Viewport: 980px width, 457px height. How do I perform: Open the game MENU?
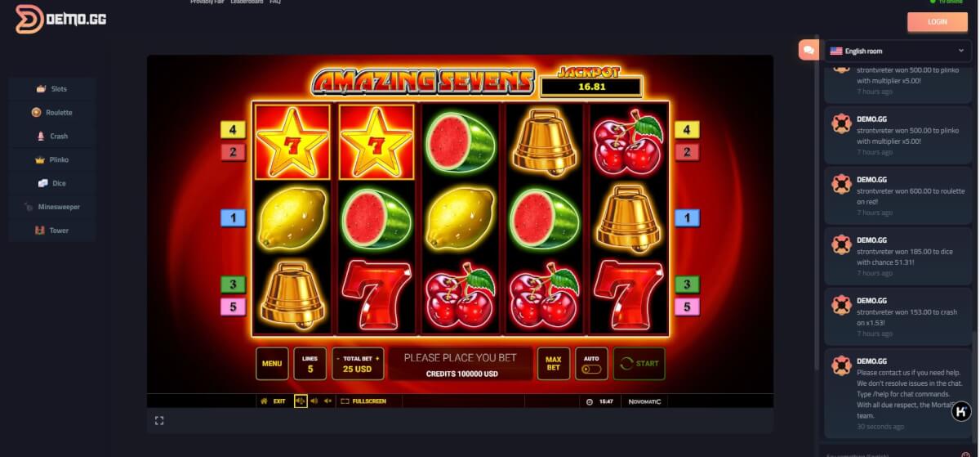tap(272, 364)
